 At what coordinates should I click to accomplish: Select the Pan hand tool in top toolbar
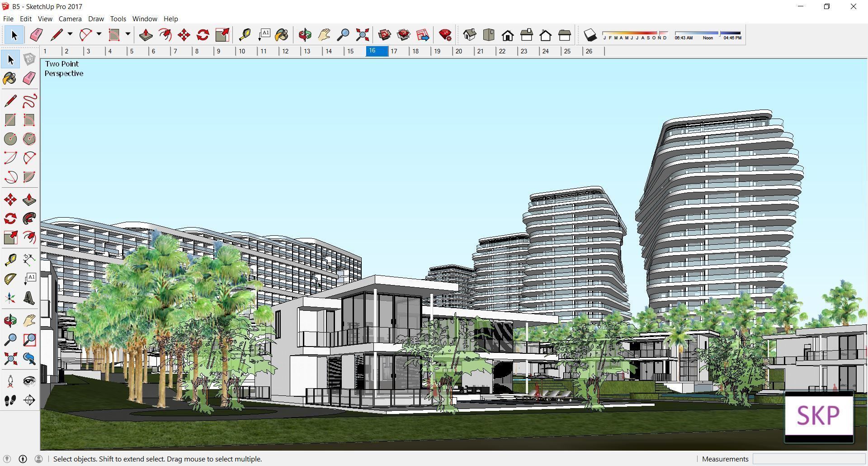pyautogui.click(x=324, y=35)
